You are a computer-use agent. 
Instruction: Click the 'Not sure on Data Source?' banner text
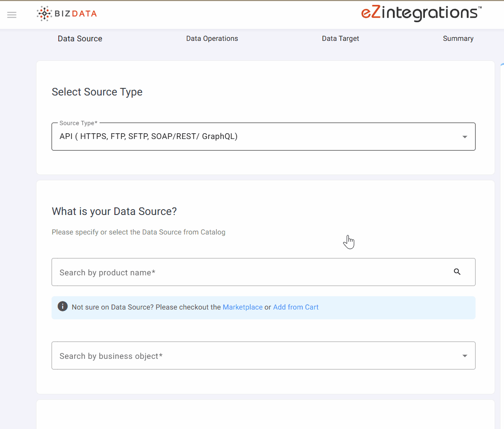[x=146, y=307]
